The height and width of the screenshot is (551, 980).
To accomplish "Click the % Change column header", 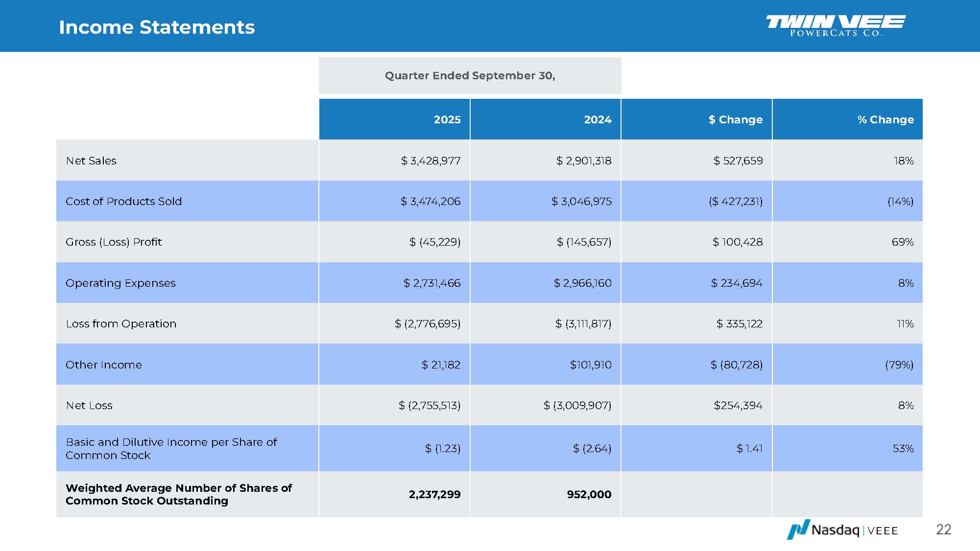I will [885, 120].
